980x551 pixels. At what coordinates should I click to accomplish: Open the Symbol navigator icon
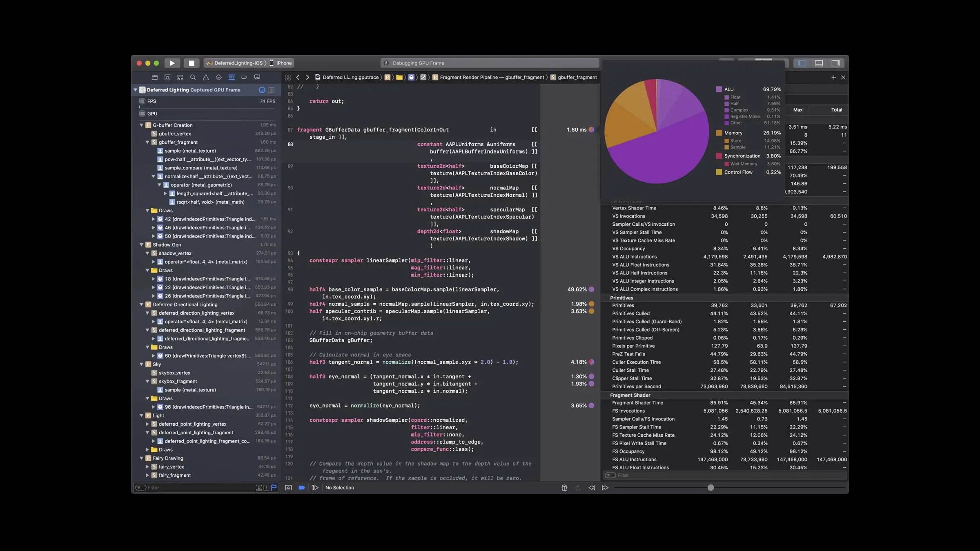pyautogui.click(x=180, y=77)
